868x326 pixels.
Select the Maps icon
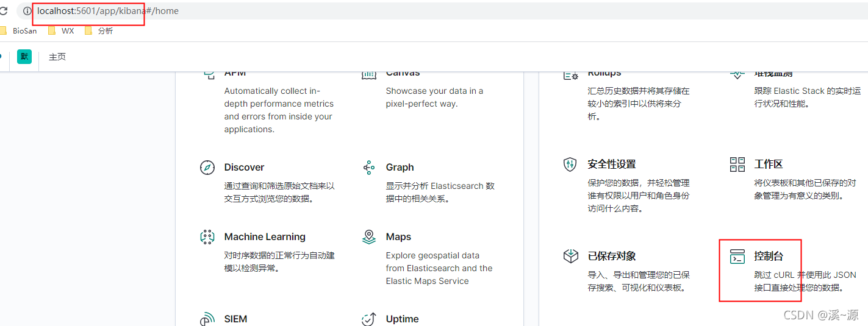pyautogui.click(x=368, y=237)
